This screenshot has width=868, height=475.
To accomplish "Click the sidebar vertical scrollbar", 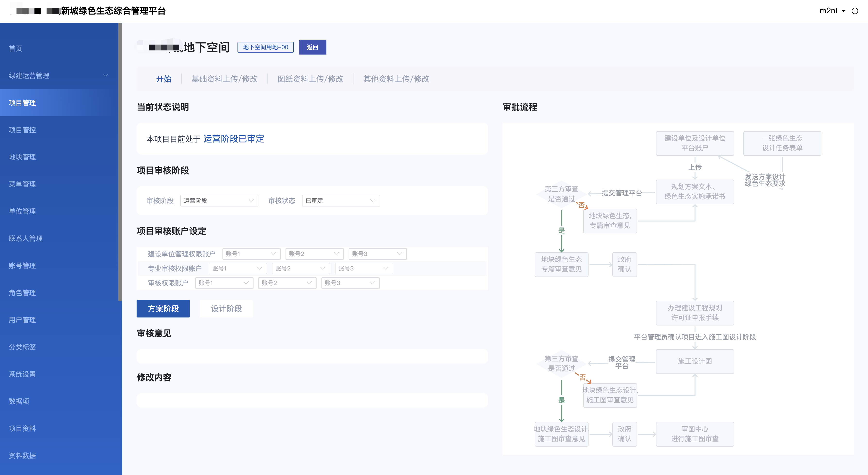I will point(120,162).
